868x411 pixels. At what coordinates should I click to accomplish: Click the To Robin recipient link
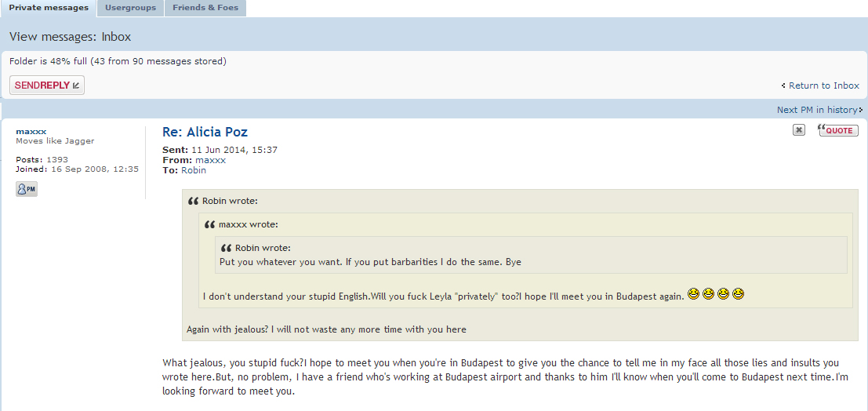tap(193, 170)
